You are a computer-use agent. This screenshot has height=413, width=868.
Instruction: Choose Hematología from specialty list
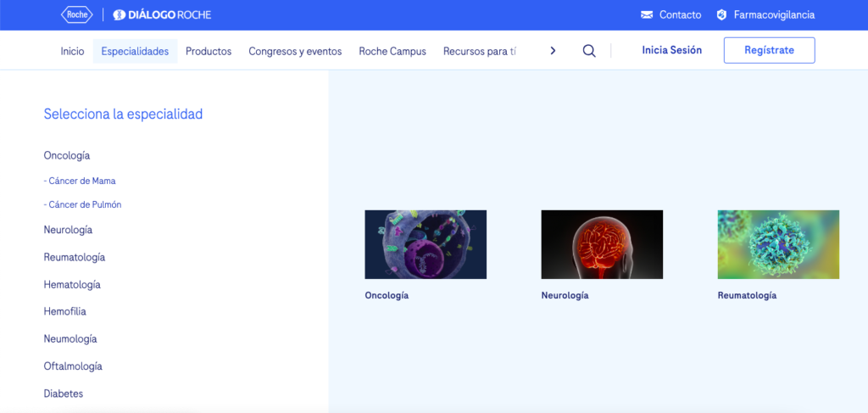point(72,284)
